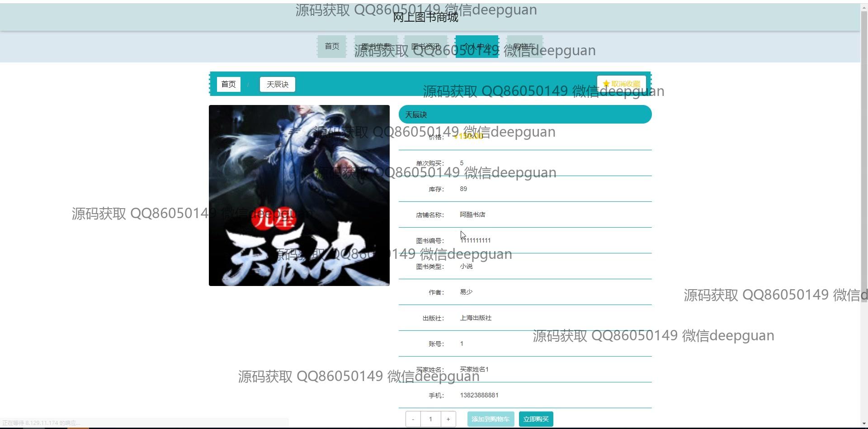Image resolution: width=868 pixels, height=429 pixels.
Task: Open the 图书资讯 navigation tab
Action: (426, 47)
